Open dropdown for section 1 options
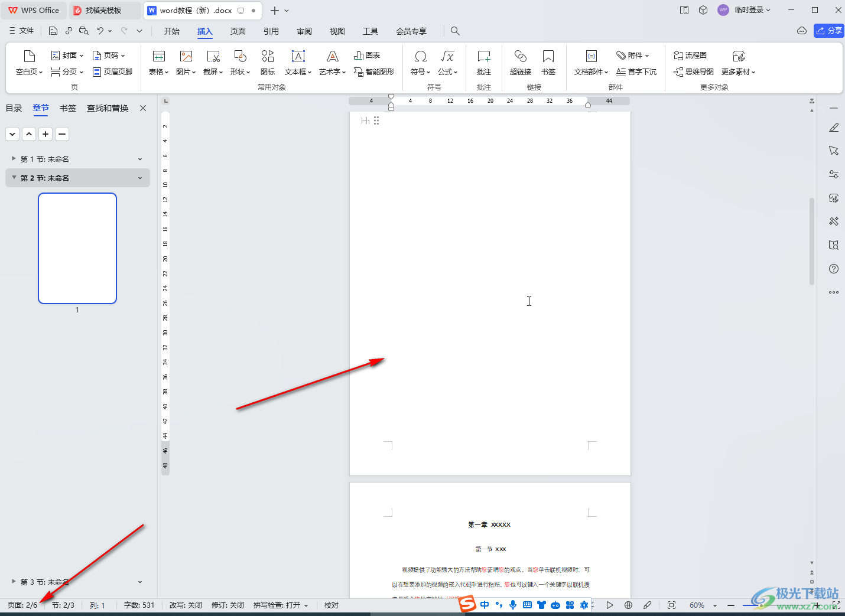 [x=140, y=159]
